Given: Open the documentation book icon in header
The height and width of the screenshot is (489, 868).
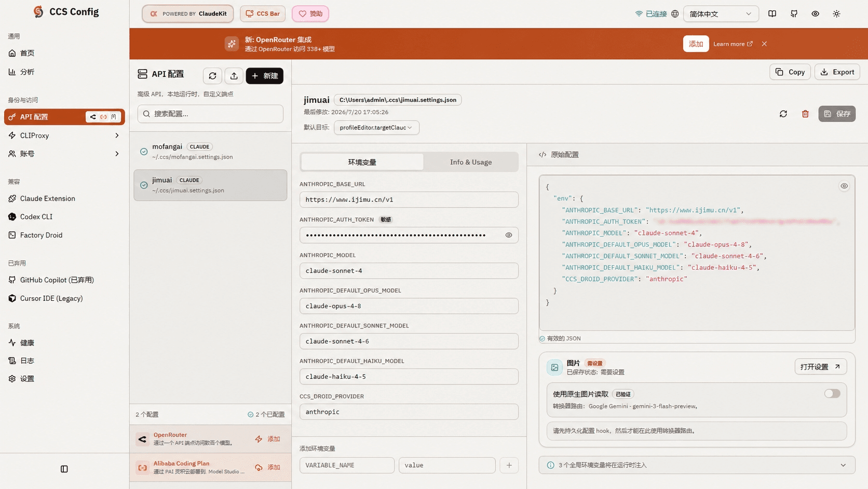Looking at the screenshot, I should tap(772, 14).
